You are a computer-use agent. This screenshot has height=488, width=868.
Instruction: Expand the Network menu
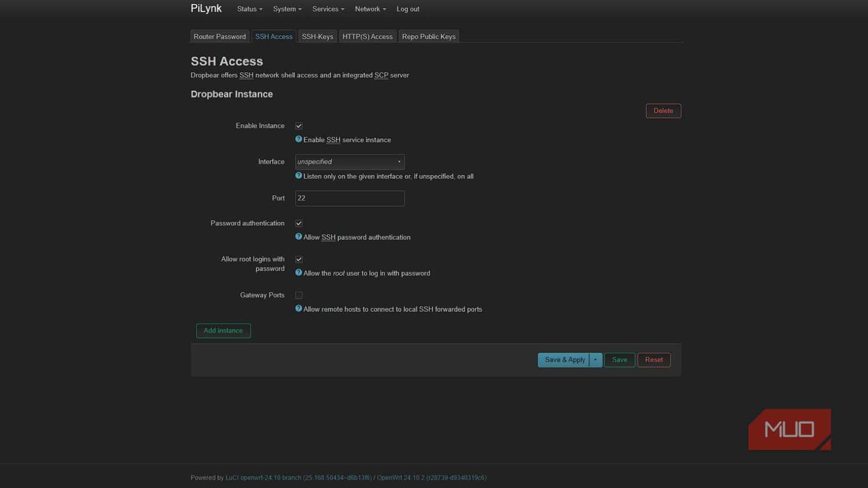pos(370,9)
